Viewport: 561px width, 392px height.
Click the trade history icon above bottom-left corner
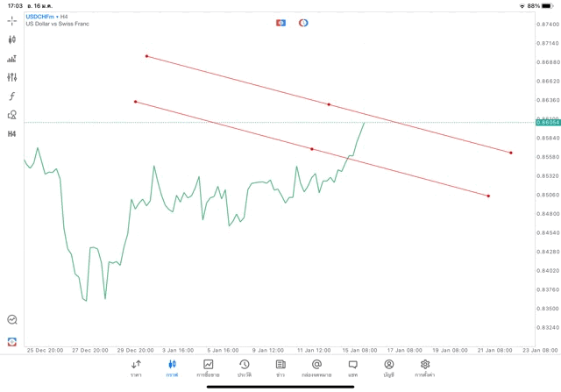coord(11,320)
